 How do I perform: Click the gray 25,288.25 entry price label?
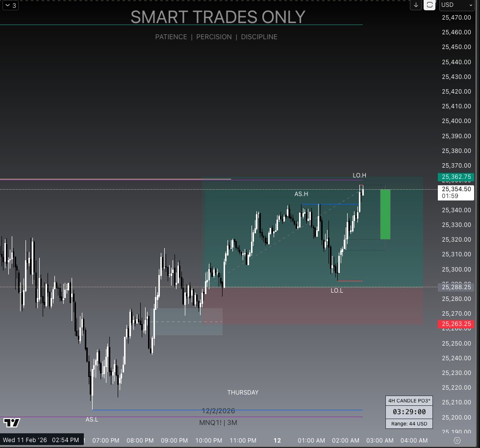[x=456, y=287]
